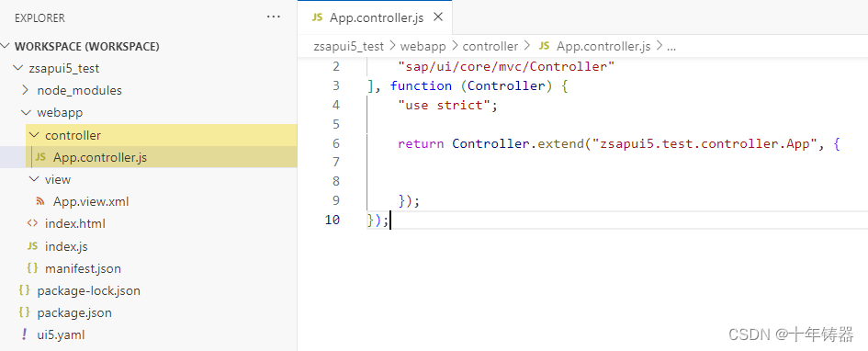Click zsapui5_test in the breadcrumb path
Viewport: 868px width, 351px height.
coord(348,47)
